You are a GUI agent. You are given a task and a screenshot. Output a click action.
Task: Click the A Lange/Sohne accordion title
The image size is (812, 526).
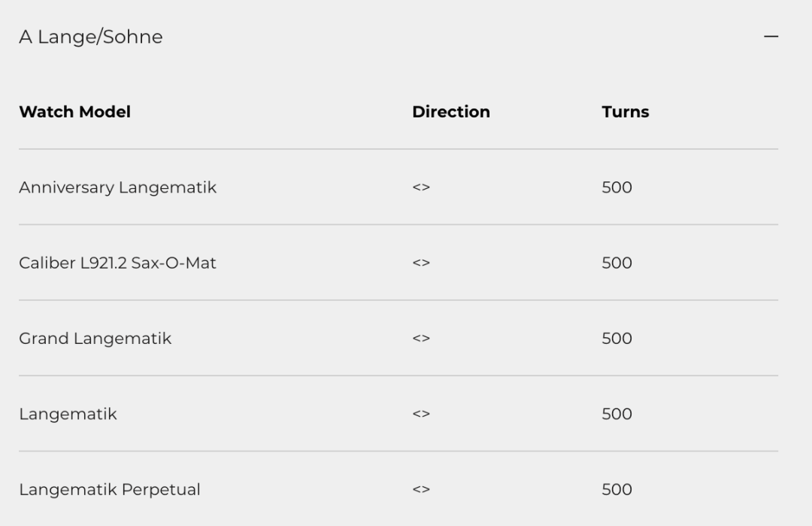(x=90, y=37)
